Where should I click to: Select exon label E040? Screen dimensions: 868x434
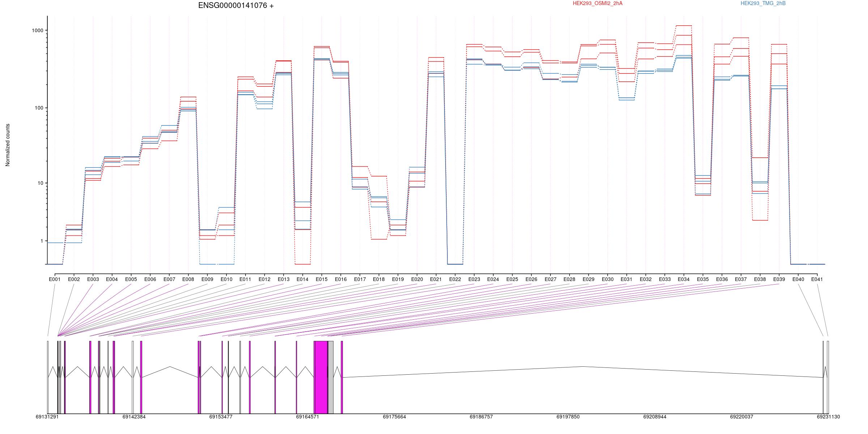click(x=798, y=279)
